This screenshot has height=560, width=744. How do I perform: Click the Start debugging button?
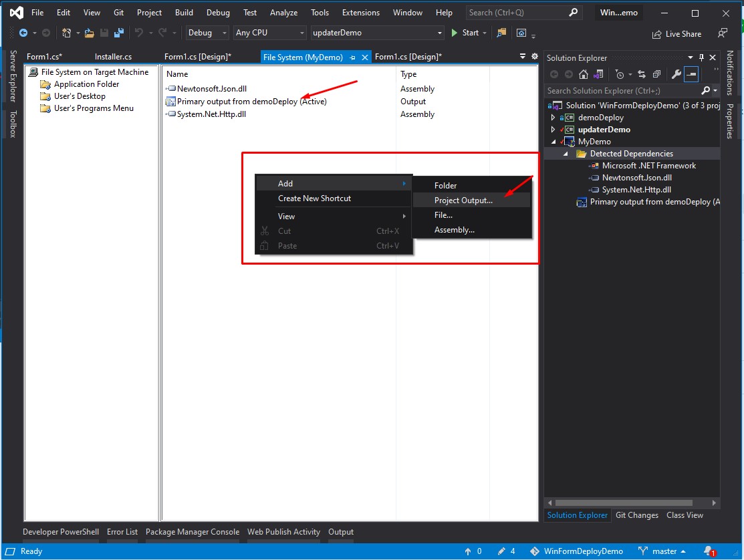pos(465,33)
